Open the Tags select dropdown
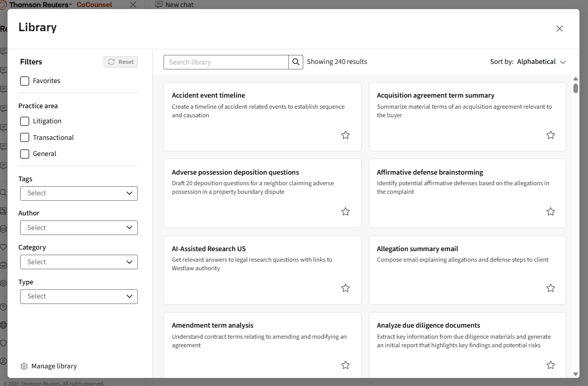The height and width of the screenshot is (386, 588). (79, 193)
